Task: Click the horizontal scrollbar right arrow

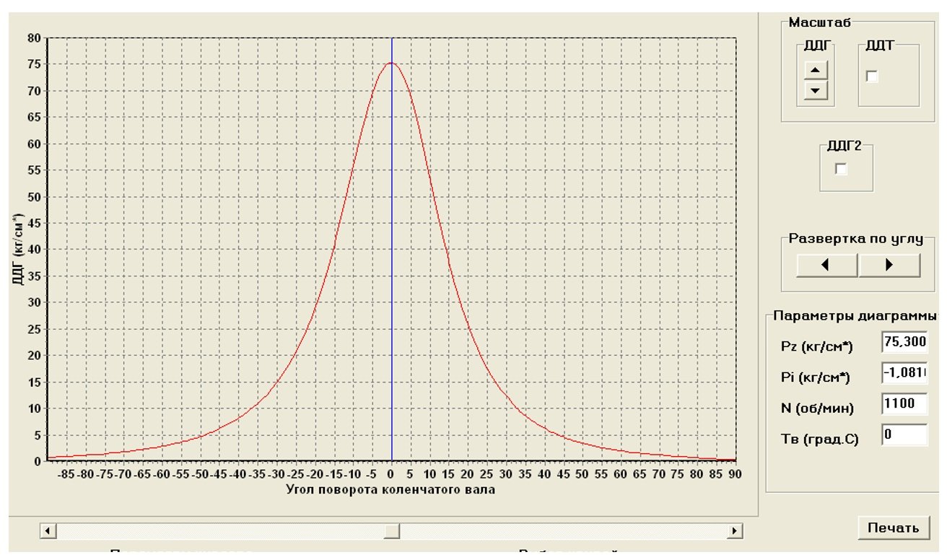Action: [x=736, y=531]
